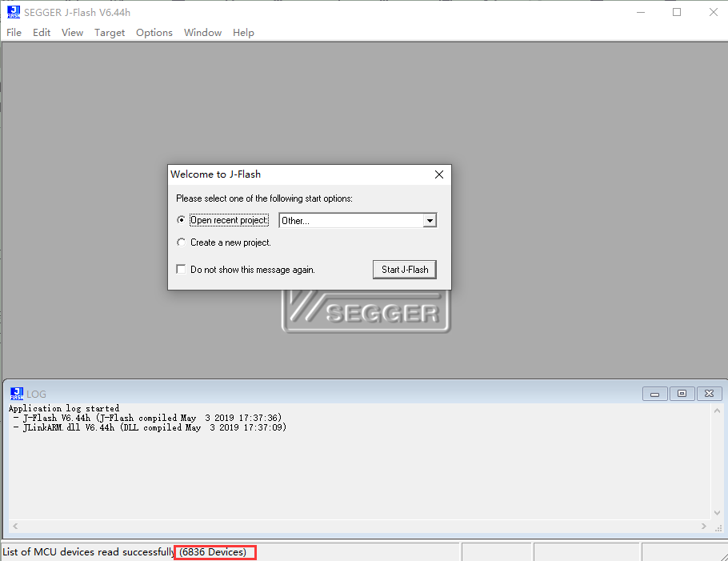Screen dimensions: 728x561
Task: Click the Please select start options prompt text
Action: [264, 198]
